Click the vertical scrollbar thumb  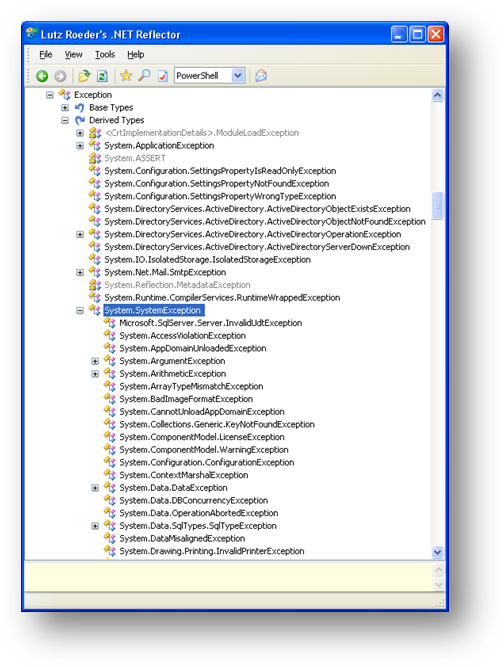click(437, 206)
